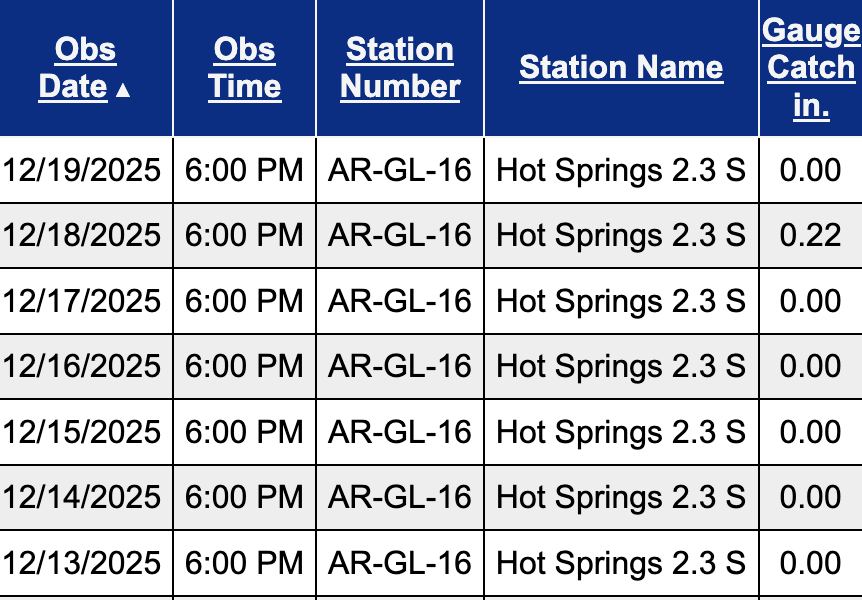Select the 12/19/2025 date cell

coord(81,170)
